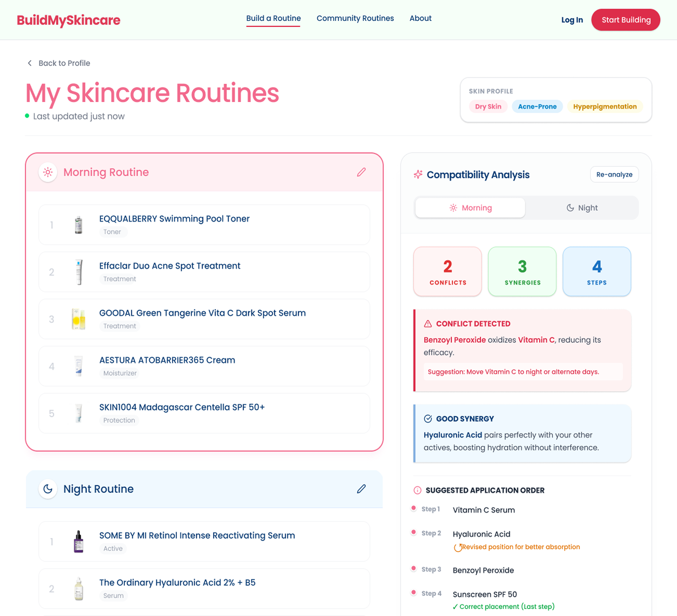The height and width of the screenshot is (616, 677).
Task: Go back using the Back to Profile chevron
Action: point(30,63)
